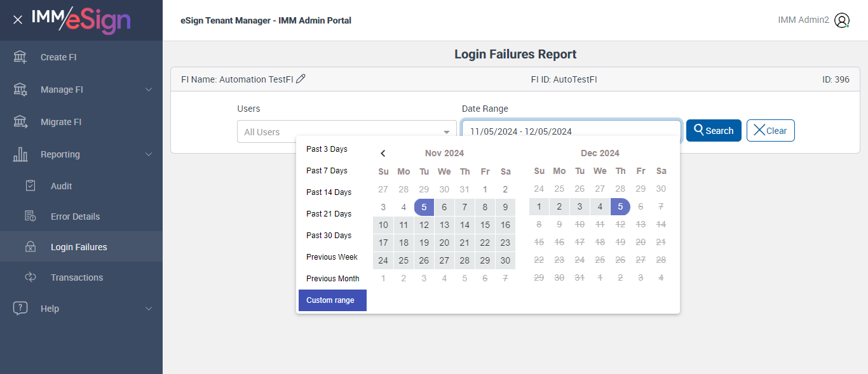Expand the Manage FI submenu

click(x=149, y=90)
